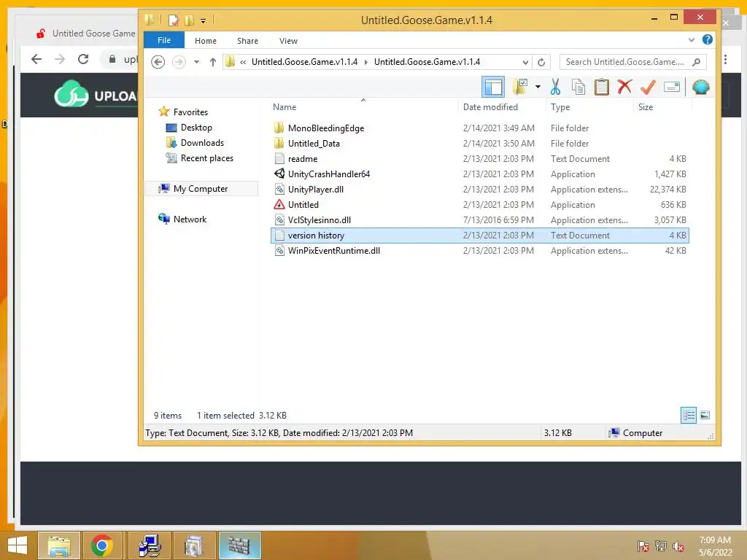
Task: Select My Computer in navigation pane
Action: click(201, 189)
